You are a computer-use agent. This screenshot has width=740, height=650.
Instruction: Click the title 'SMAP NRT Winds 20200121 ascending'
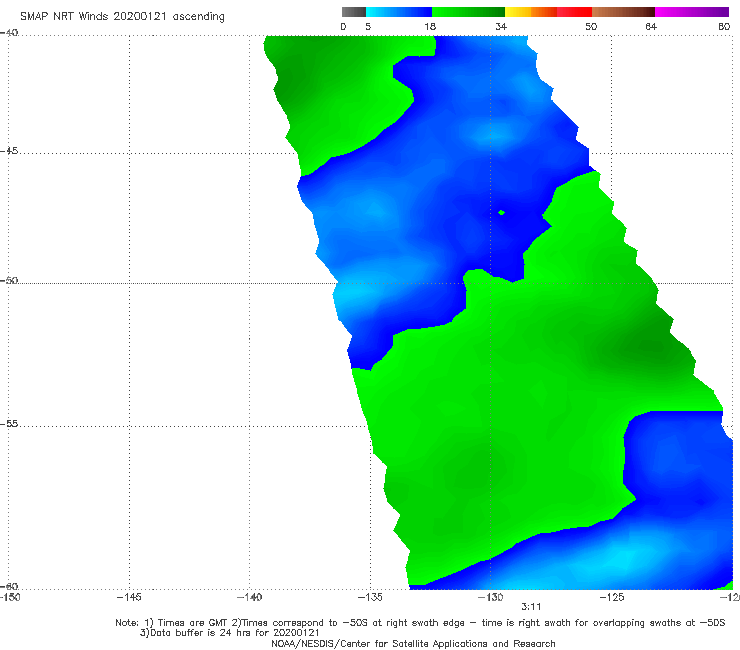122,16
